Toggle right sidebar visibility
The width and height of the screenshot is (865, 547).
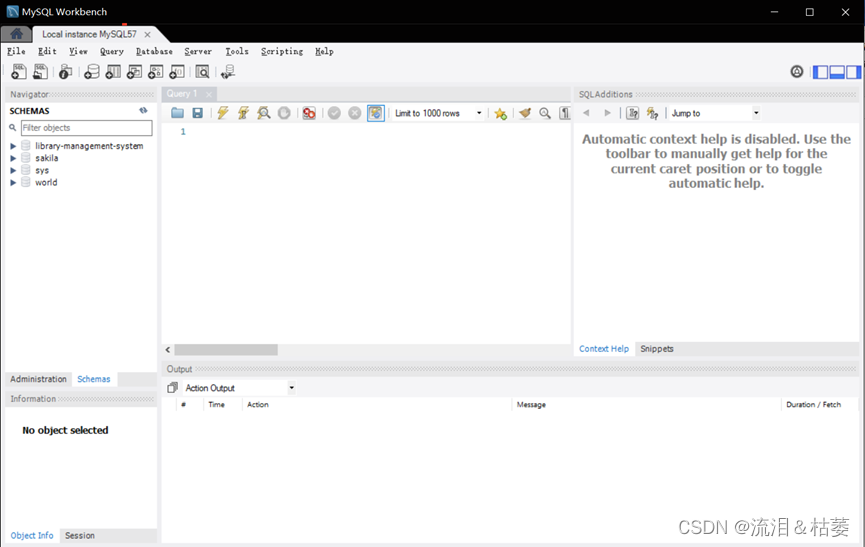(853, 72)
